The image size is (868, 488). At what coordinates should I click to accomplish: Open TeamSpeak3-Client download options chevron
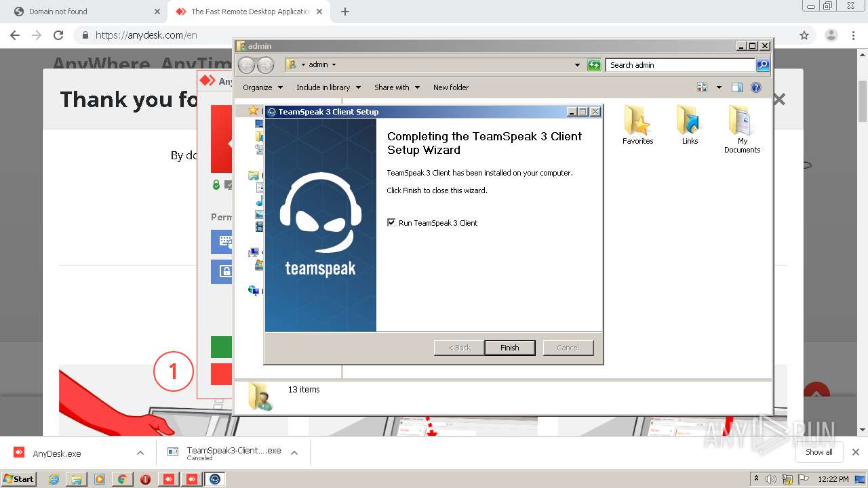294,453
